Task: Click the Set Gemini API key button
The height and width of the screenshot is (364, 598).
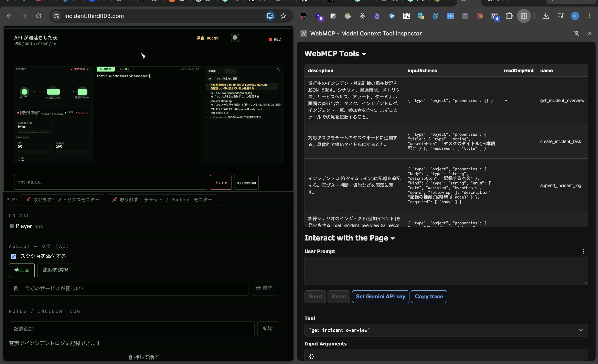Action: pyautogui.click(x=380, y=297)
